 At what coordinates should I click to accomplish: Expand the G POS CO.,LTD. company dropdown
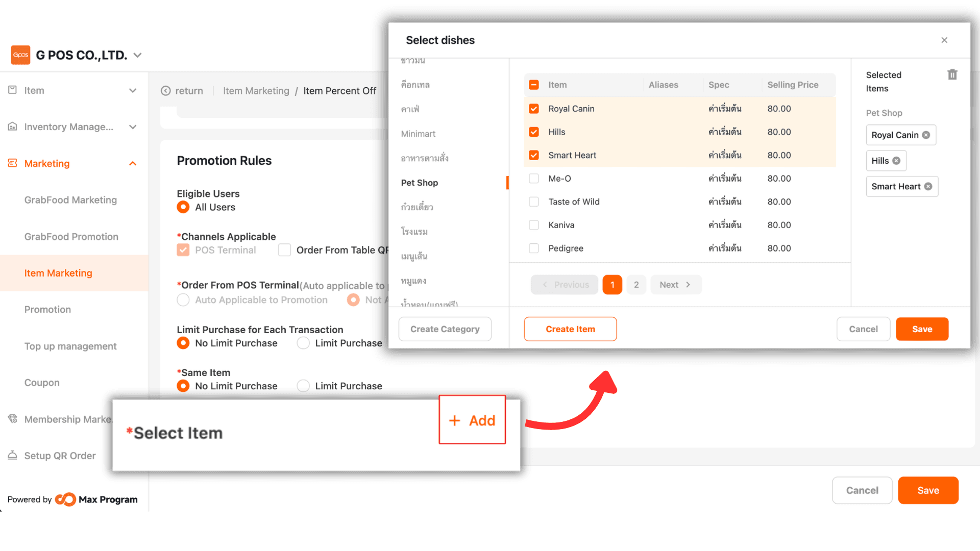(137, 55)
